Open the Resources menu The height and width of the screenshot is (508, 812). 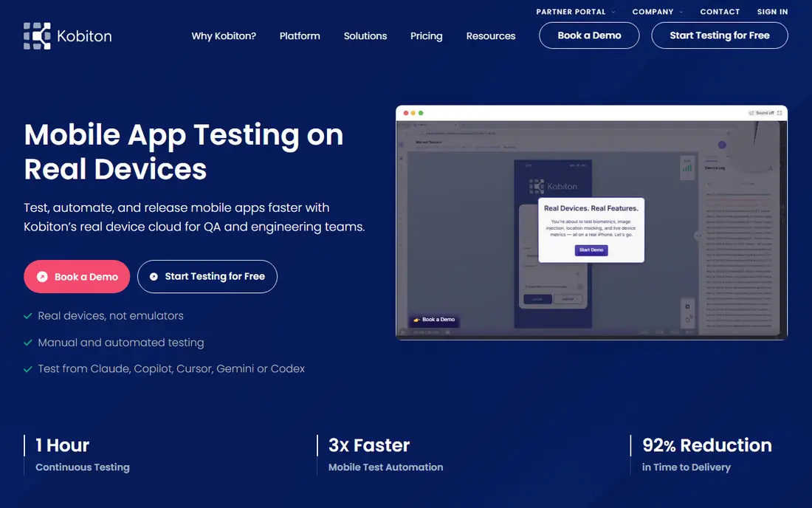tap(491, 36)
